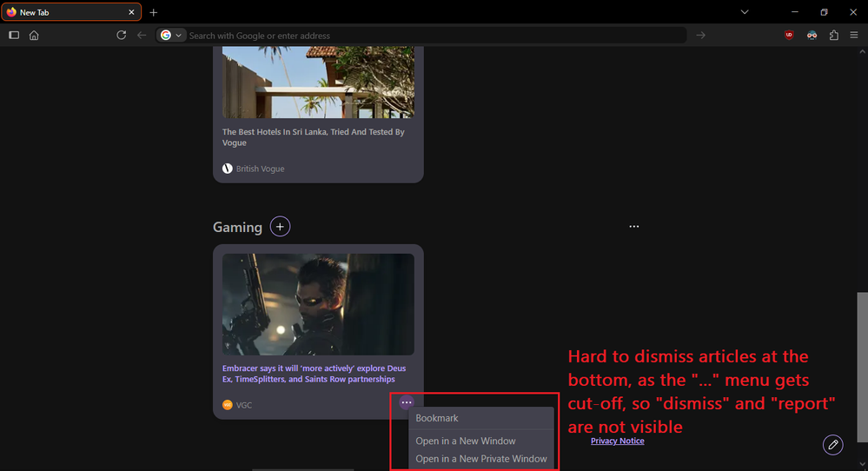This screenshot has height=471, width=868.
Task: Click the British Vogue source label
Action: click(x=260, y=169)
